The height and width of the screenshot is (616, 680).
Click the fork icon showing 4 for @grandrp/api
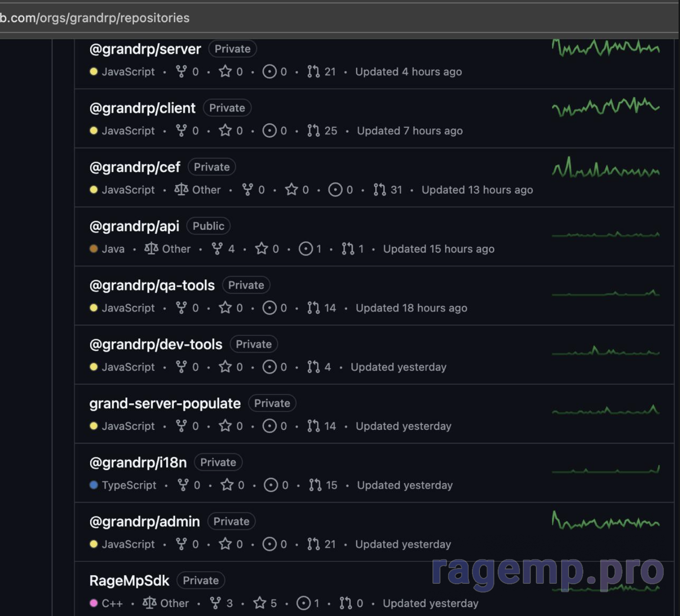(217, 248)
